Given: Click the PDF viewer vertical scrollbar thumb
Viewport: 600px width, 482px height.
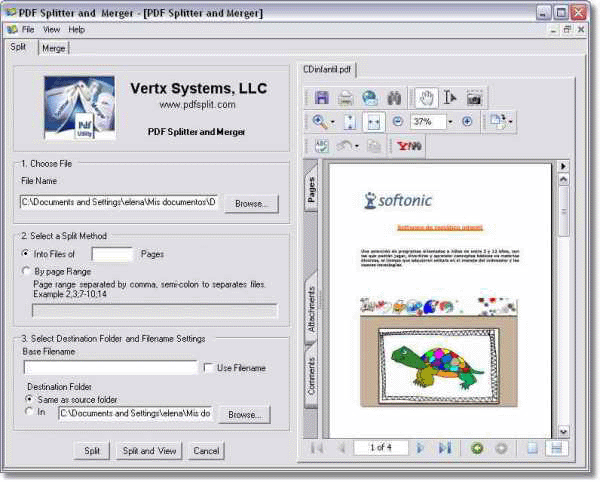Looking at the screenshot, I should (564, 211).
